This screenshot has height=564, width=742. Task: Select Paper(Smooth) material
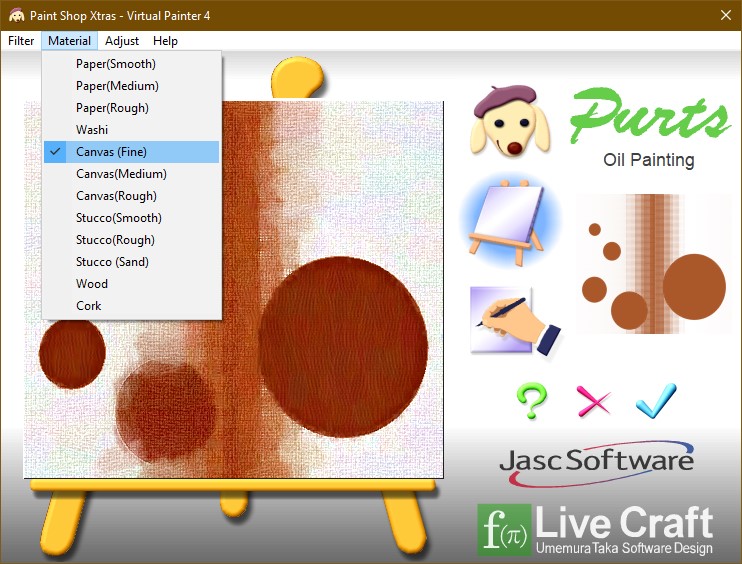click(132, 64)
